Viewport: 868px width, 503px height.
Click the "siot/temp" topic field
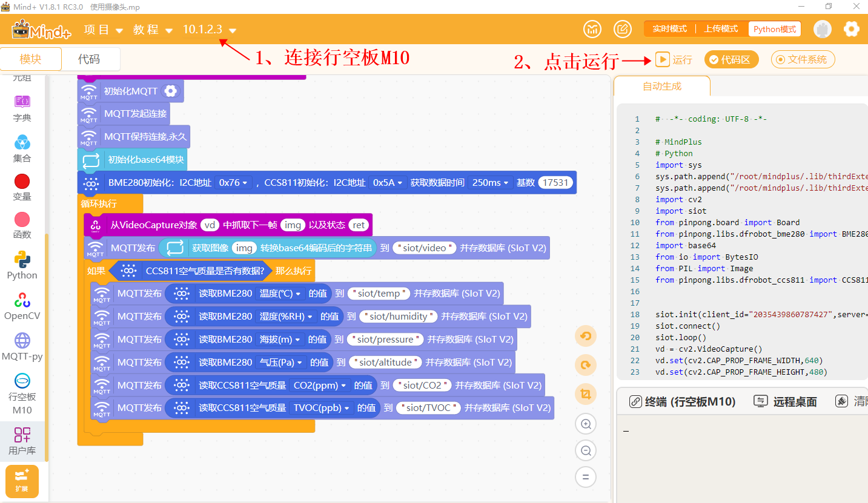(x=380, y=294)
